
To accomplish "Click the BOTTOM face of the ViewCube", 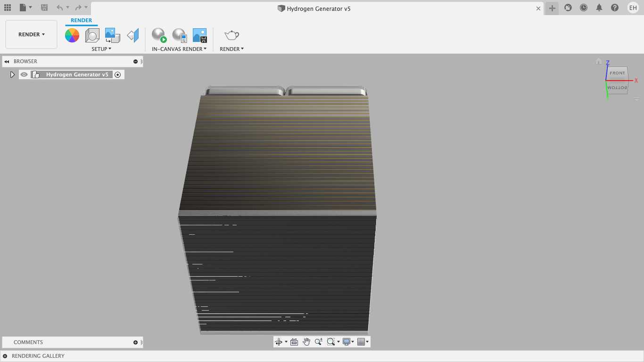I will 617,88.
